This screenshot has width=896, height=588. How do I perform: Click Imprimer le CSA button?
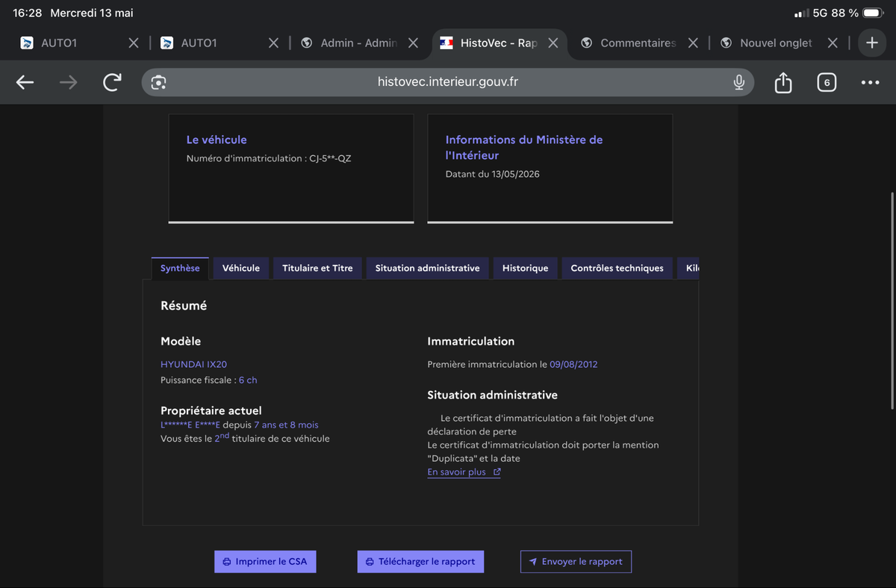265,562
